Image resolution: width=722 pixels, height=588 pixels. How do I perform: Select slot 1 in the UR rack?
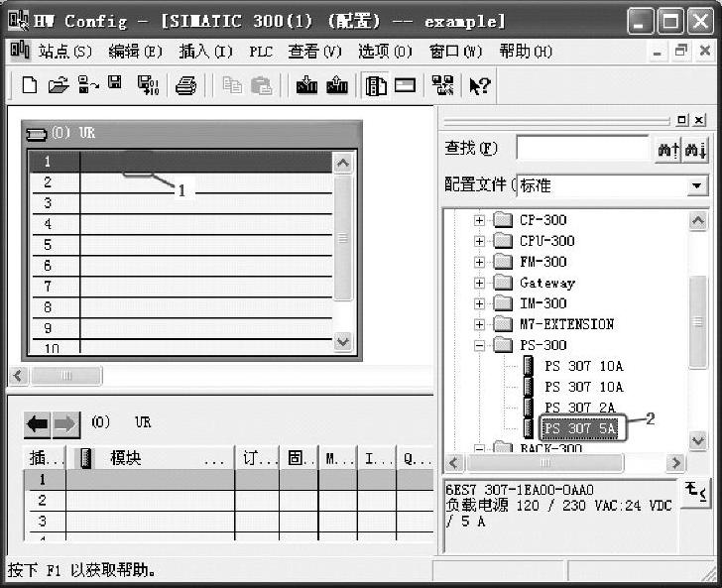point(180,162)
